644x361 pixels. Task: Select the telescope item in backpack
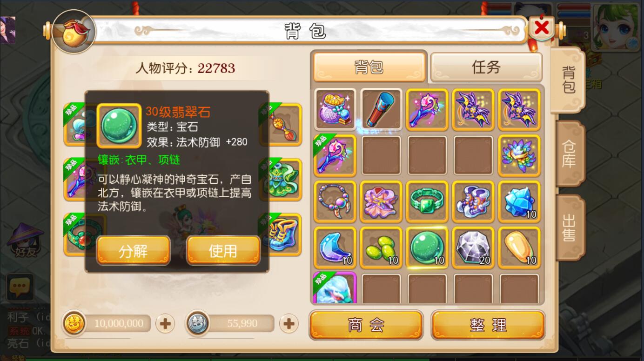tap(381, 109)
